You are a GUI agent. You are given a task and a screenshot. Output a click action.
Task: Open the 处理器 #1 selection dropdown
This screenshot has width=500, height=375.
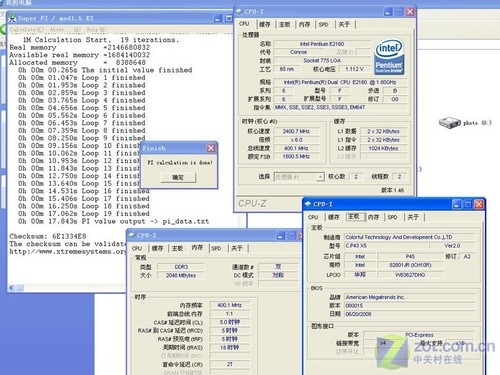(x=320, y=177)
